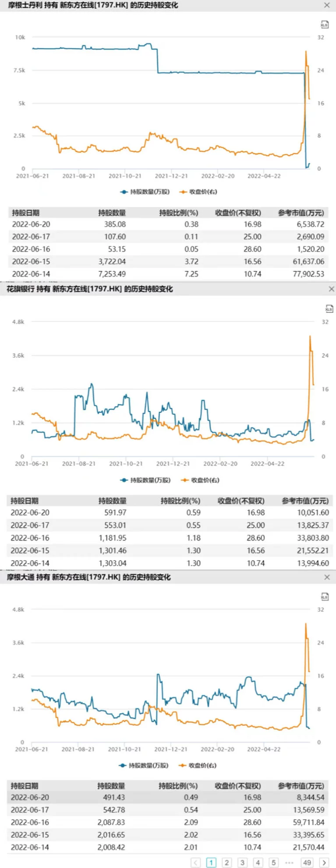This screenshot has height=868, width=336.
Task: Close the 摩根士丹利 holdings panel
Action: point(327,5)
